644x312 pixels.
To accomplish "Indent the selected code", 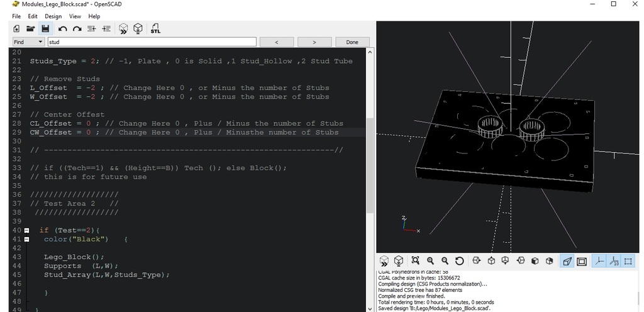I will pos(106,29).
